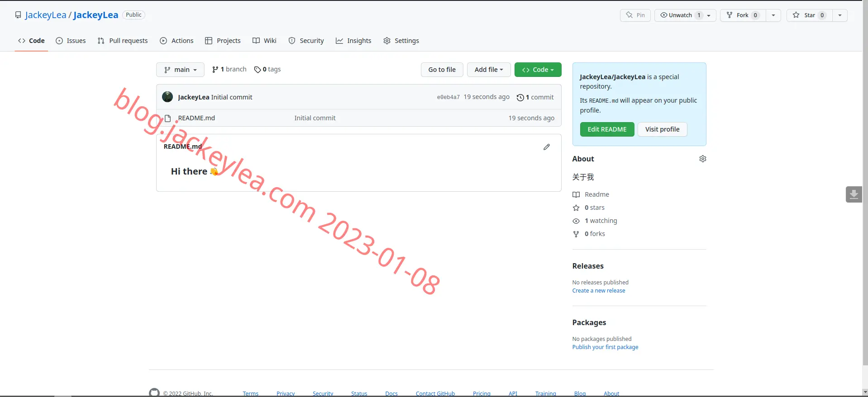The width and height of the screenshot is (868, 397).
Task: Open Contact GitHub footer link
Action: tap(435, 393)
